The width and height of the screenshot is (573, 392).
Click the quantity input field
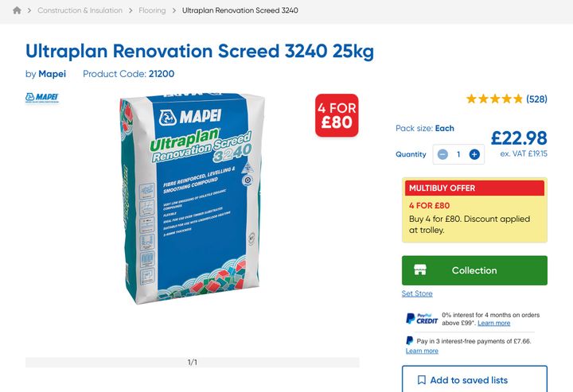(458, 154)
